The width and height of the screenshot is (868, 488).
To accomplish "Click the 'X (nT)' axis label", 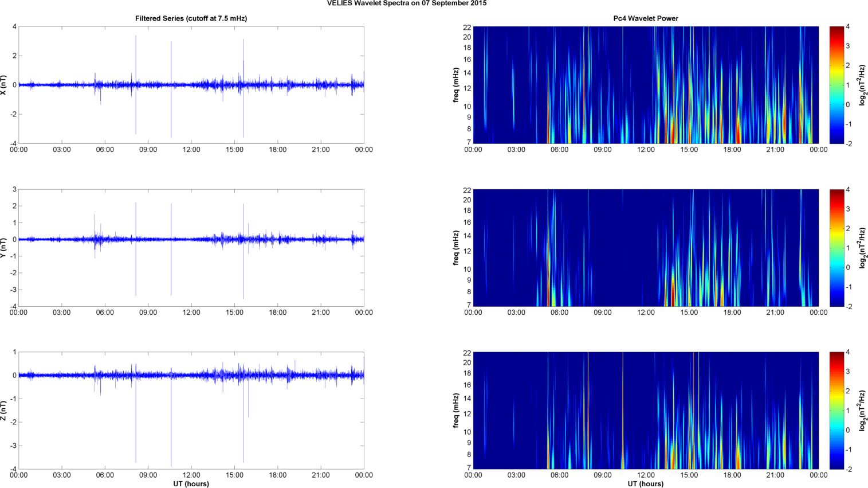I will point(4,85).
